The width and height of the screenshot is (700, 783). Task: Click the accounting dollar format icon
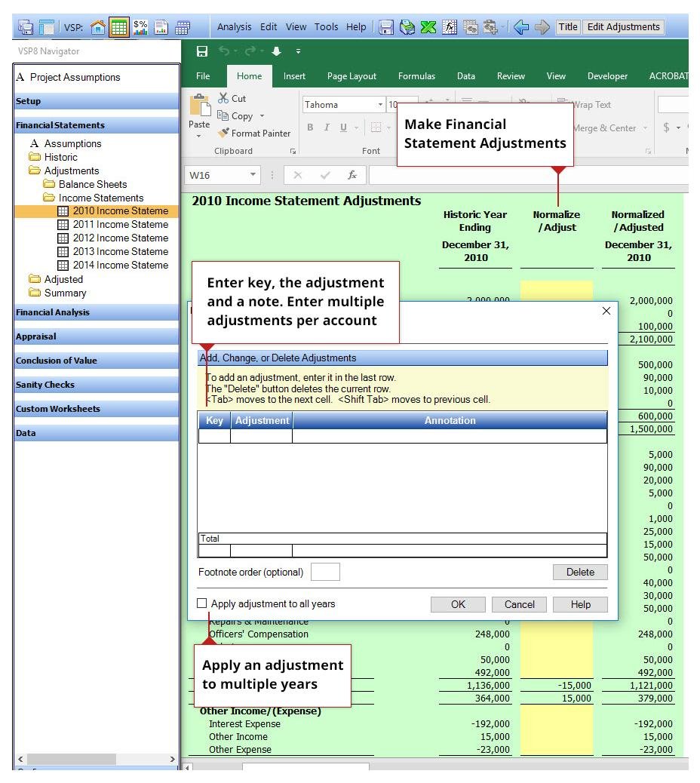point(666,127)
